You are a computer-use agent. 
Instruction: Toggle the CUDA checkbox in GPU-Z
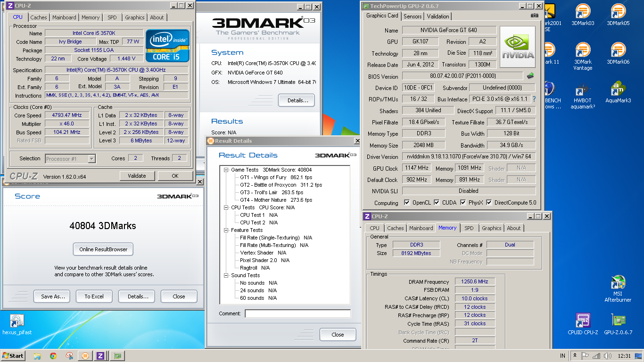click(x=437, y=203)
